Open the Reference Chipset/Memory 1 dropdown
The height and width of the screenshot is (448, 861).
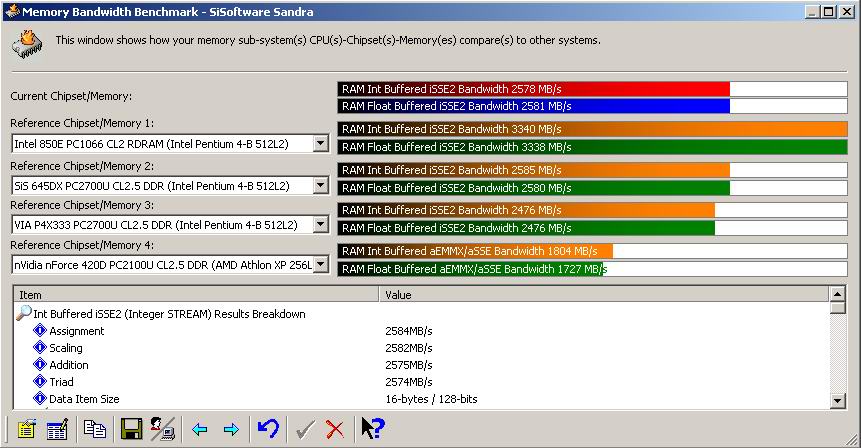[x=320, y=144]
